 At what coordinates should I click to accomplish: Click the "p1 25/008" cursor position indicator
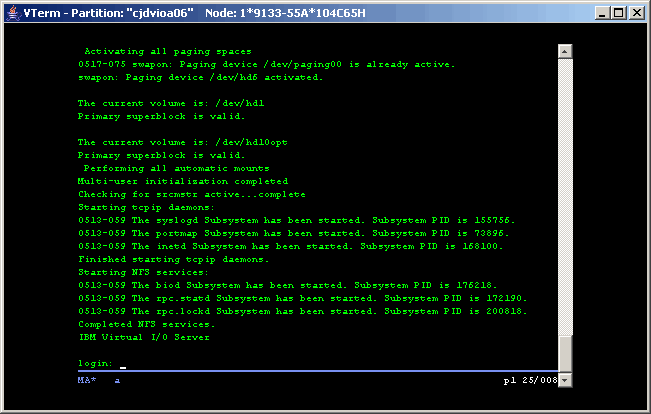pyautogui.click(x=529, y=380)
